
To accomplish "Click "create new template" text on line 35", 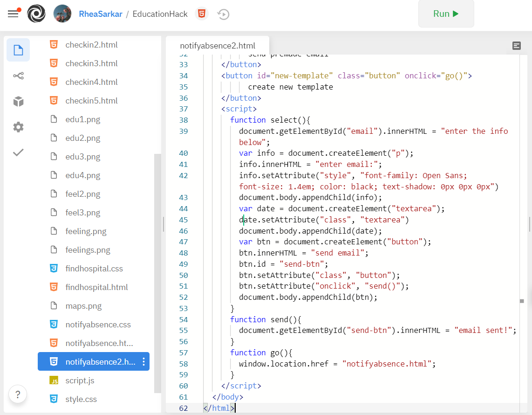I will point(290,87).
